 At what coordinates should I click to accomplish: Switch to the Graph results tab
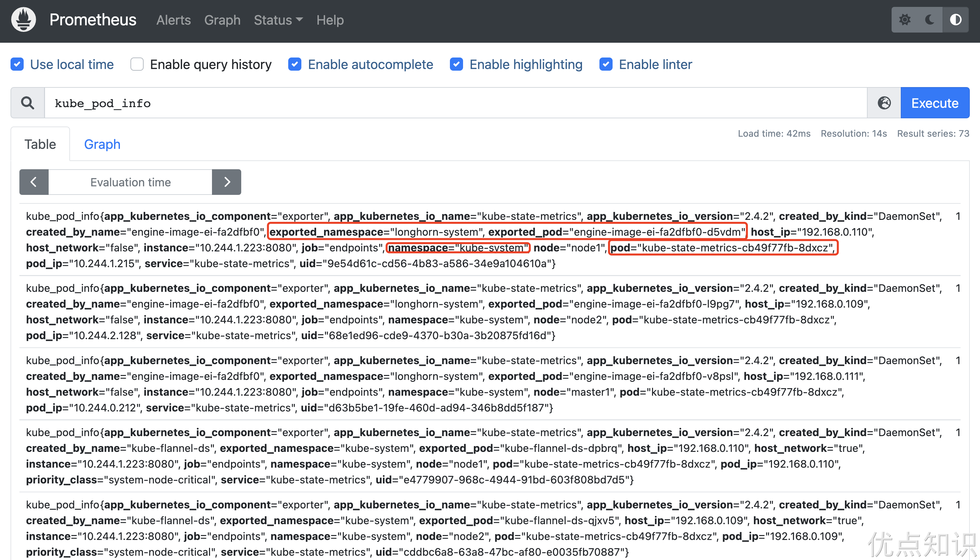coord(102,144)
